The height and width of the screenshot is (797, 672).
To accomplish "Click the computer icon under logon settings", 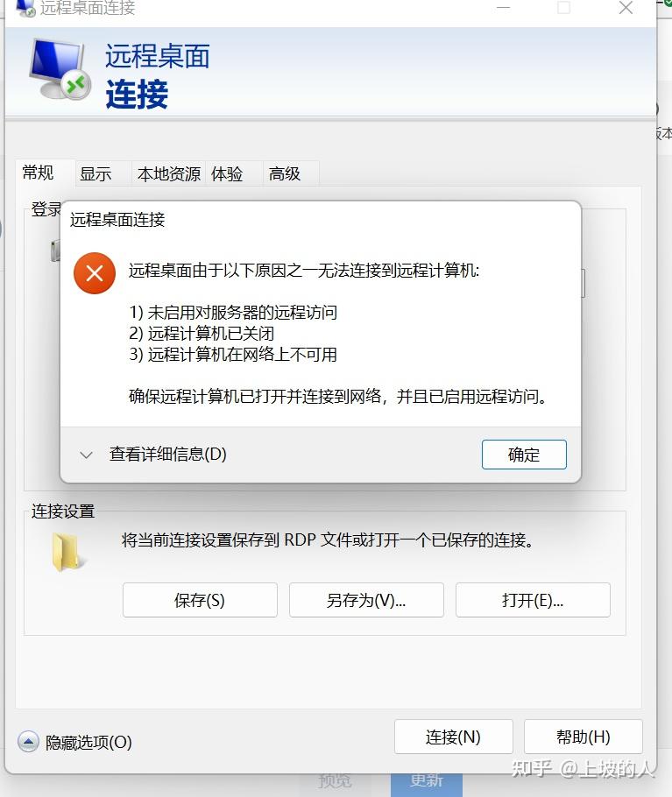I will click(x=55, y=250).
